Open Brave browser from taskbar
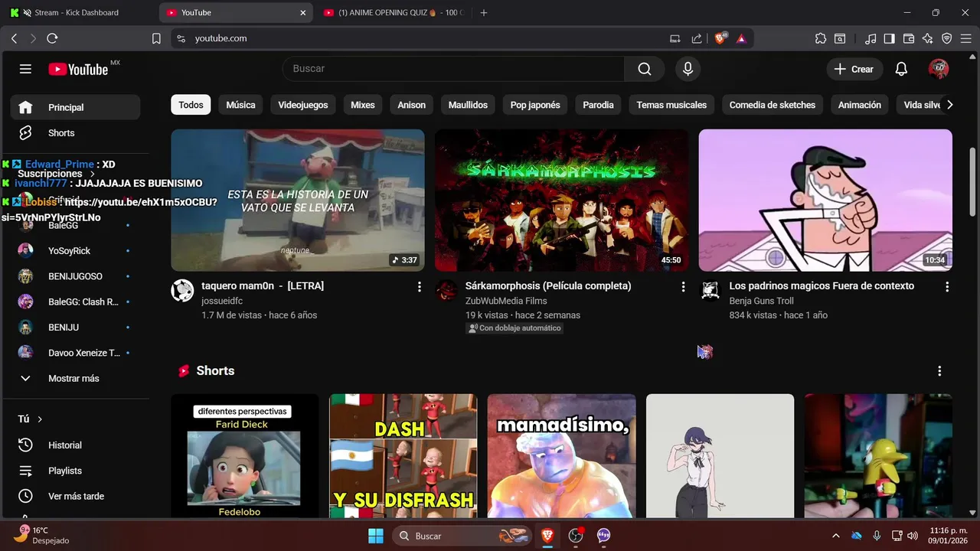This screenshot has width=980, height=551. pyautogui.click(x=547, y=536)
